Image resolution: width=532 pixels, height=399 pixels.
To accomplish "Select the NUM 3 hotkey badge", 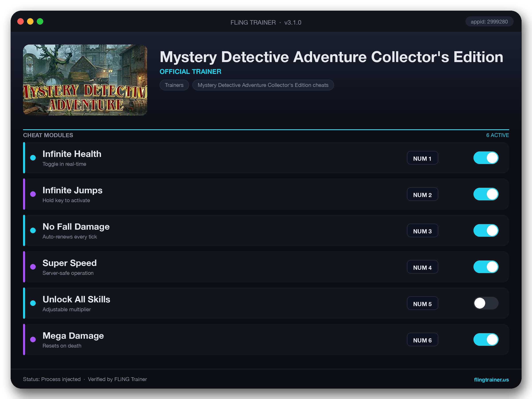I will pyautogui.click(x=422, y=230).
